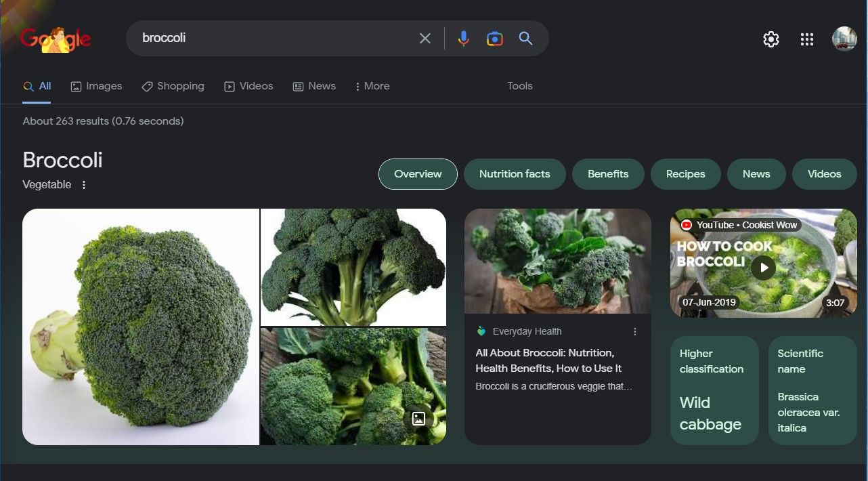Play the How To Cook Broccoli video
Viewport: 868px width, 481px height.
click(x=763, y=268)
